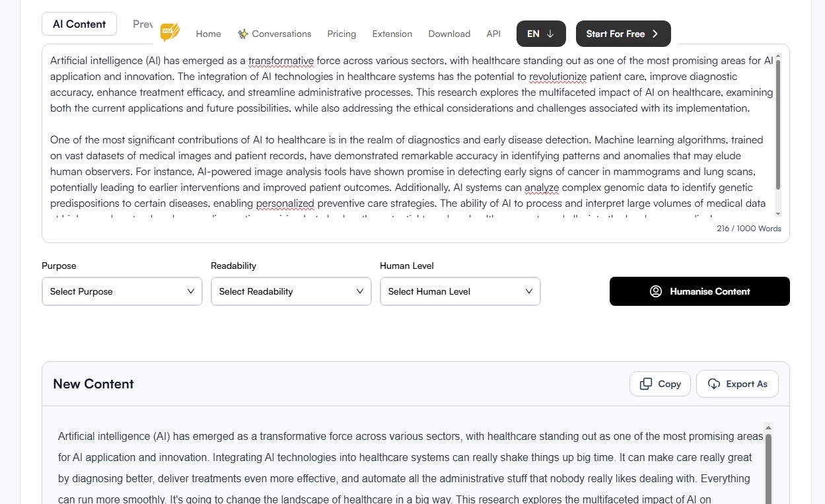
Task: Click the user icon in Humanise Content
Action: pos(656,291)
